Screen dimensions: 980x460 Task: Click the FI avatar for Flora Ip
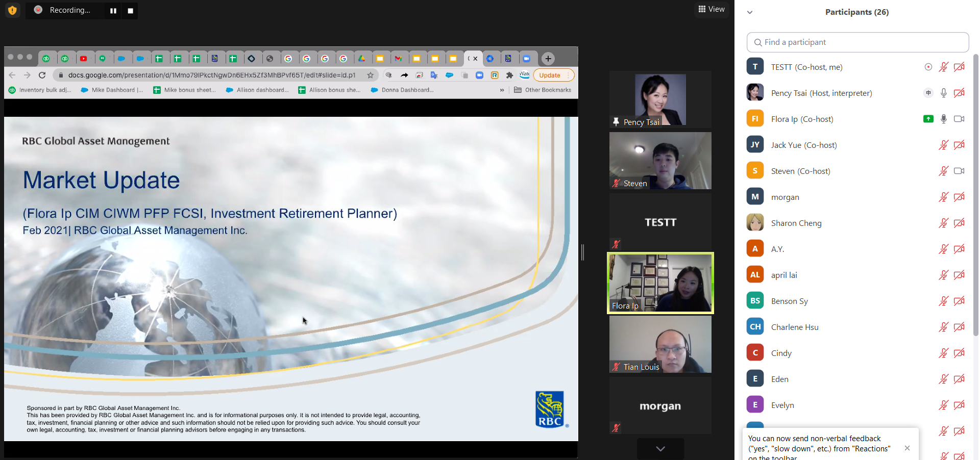pos(755,119)
